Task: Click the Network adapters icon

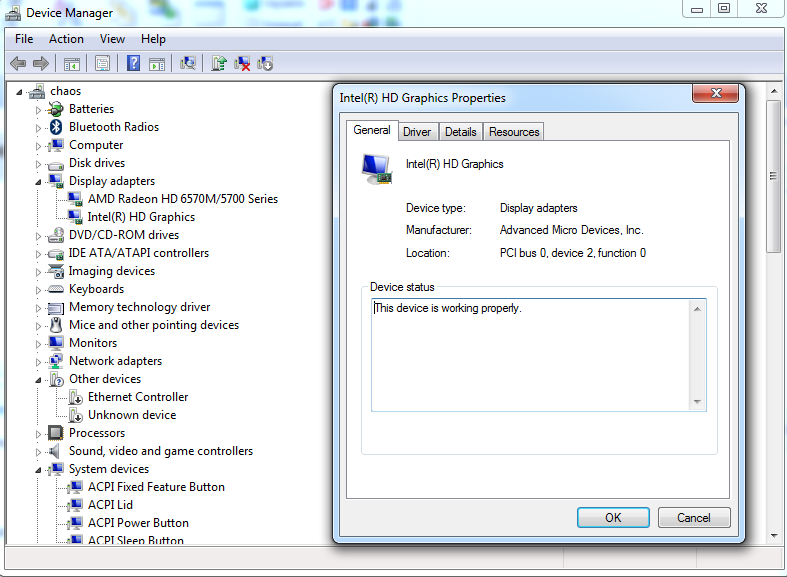Action: (56, 361)
